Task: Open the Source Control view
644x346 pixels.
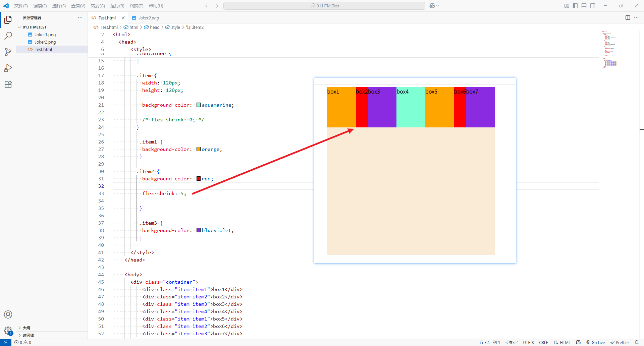Action: pyautogui.click(x=8, y=52)
